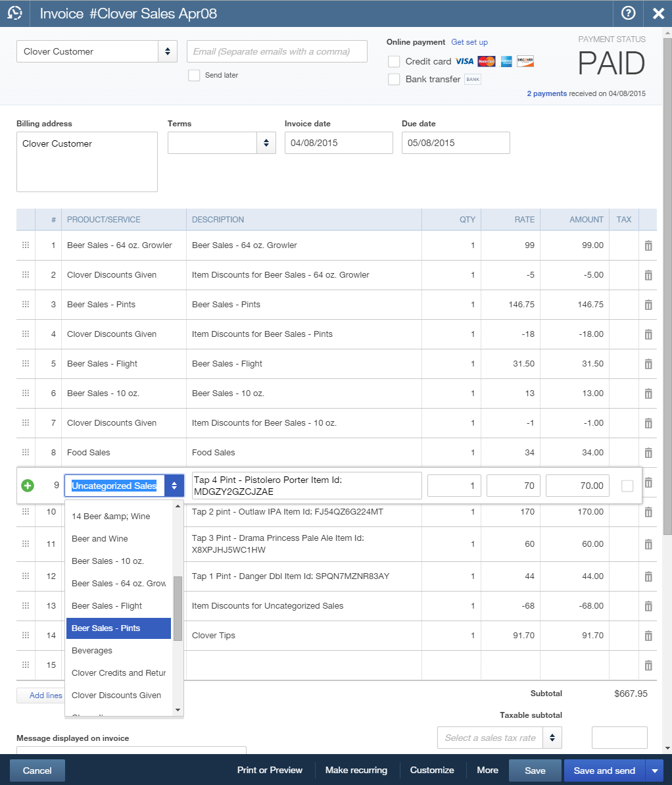Click drag handle on row 12

pyautogui.click(x=26, y=576)
